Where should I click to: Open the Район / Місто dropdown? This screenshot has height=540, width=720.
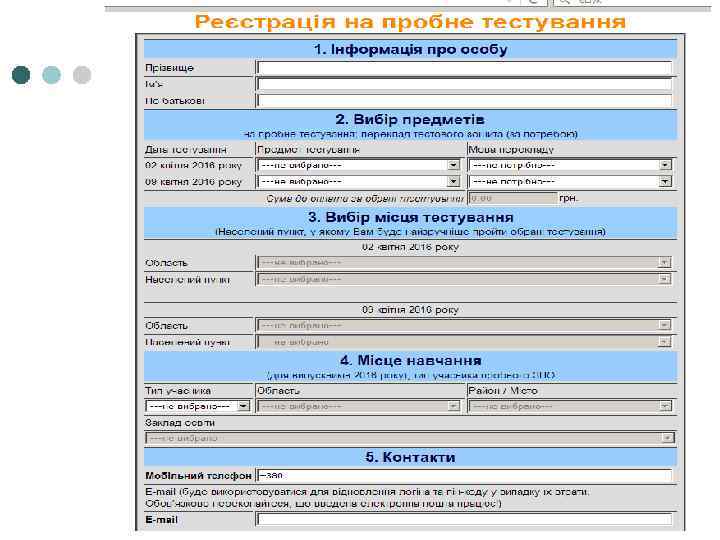point(570,406)
